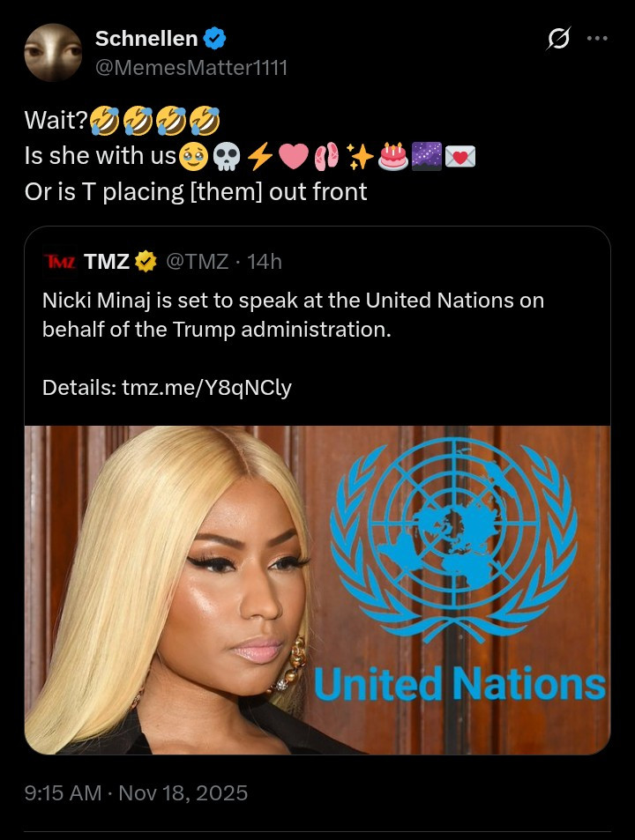This screenshot has height=840, width=635.
Task: Click the birthday cake emoji in post
Action: pyautogui.click(x=394, y=156)
